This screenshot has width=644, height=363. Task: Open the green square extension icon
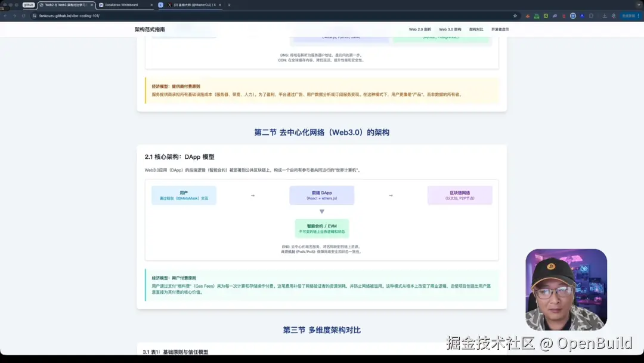pyautogui.click(x=546, y=16)
